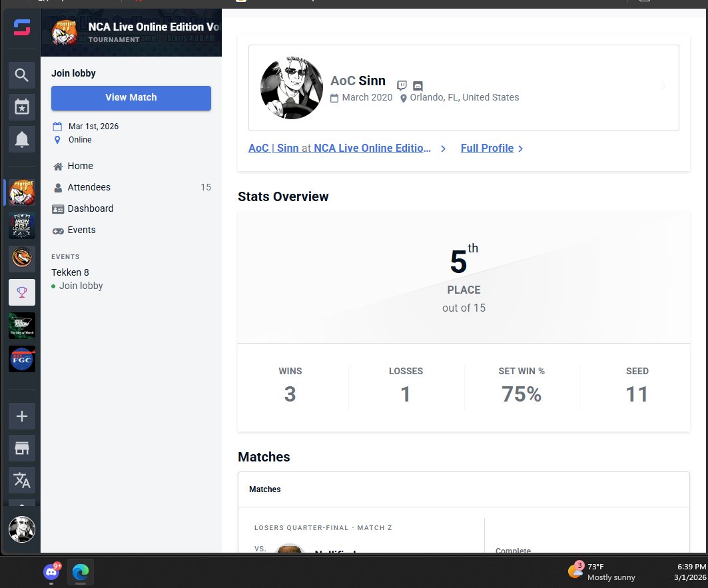Image resolution: width=708 pixels, height=588 pixels.
Task: Select the FGC community sidebar icon
Action: tap(22, 359)
